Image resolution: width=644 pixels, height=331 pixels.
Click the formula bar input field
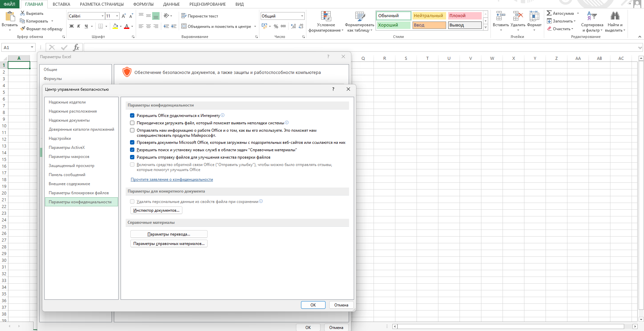click(x=360, y=47)
